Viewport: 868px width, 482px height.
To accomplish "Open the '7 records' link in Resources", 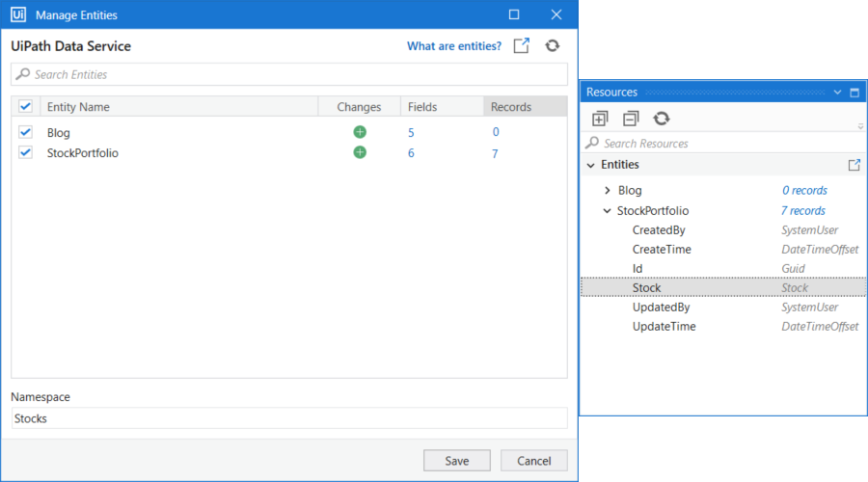I will (802, 211).
